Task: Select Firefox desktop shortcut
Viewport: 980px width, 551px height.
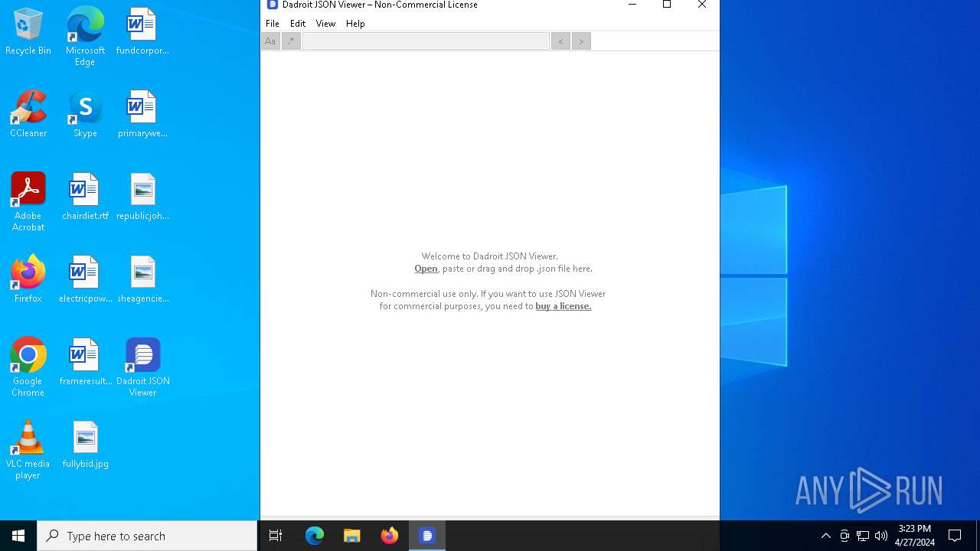Action: pyautogui.click(x=28, y=279)
